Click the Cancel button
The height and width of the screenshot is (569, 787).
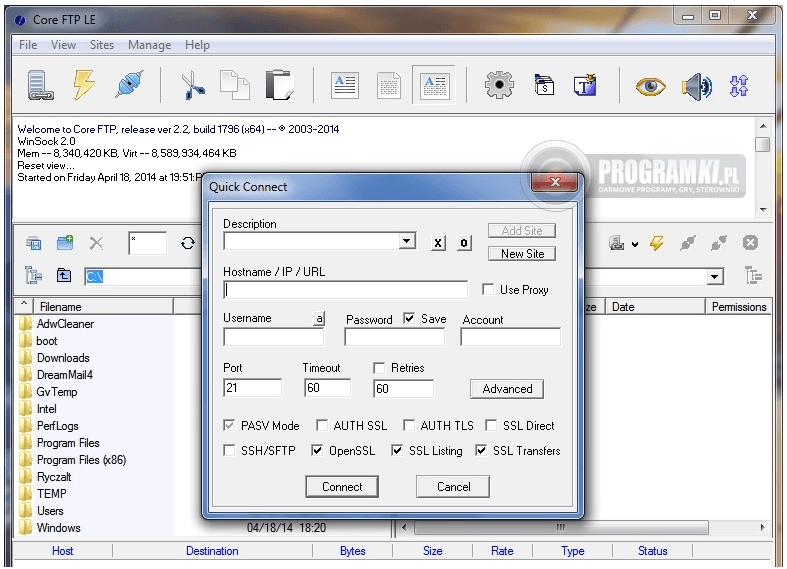tap(453, 487)
